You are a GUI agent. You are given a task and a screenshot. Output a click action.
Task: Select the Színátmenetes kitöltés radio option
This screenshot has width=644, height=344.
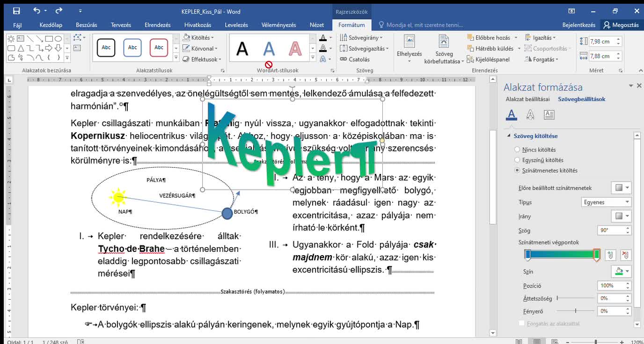coord(517,170)
